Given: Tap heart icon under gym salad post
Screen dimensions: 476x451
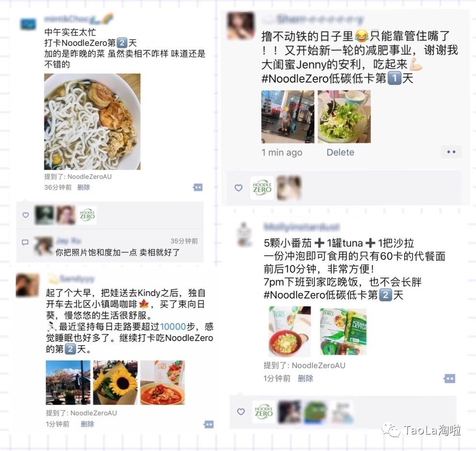Looking at the screenshot, I should pos(238,188).
